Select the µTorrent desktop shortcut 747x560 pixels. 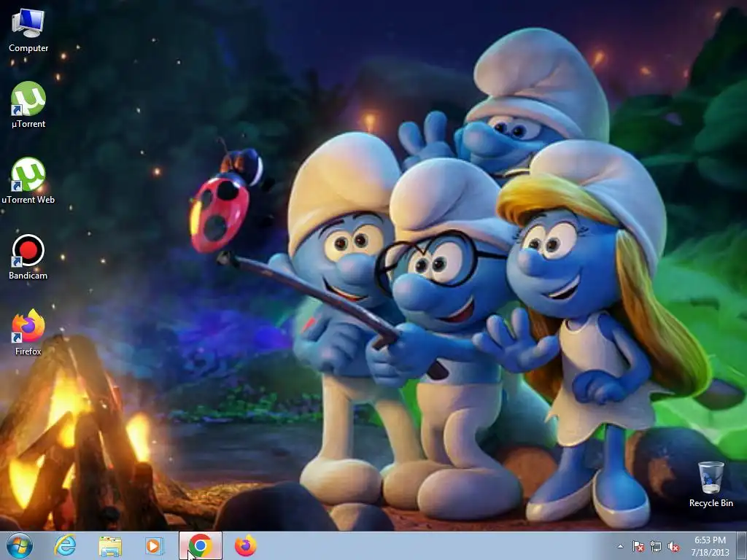[x=28, y=105]
